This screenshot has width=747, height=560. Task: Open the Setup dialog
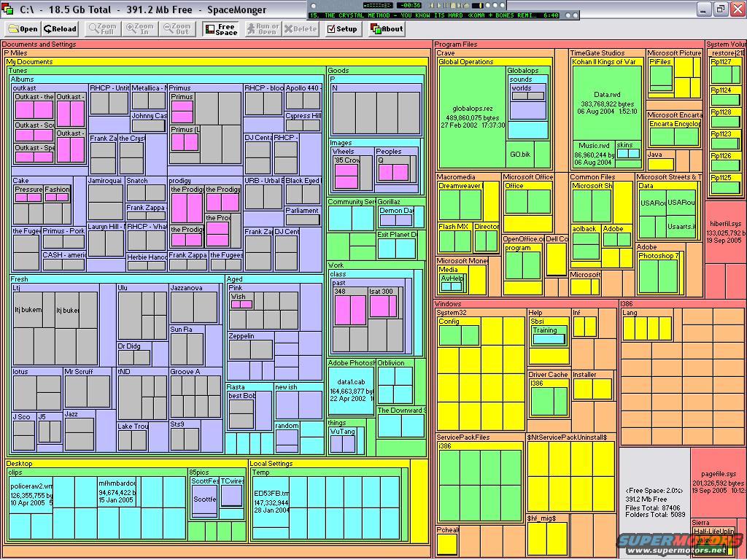click(341, 29)
